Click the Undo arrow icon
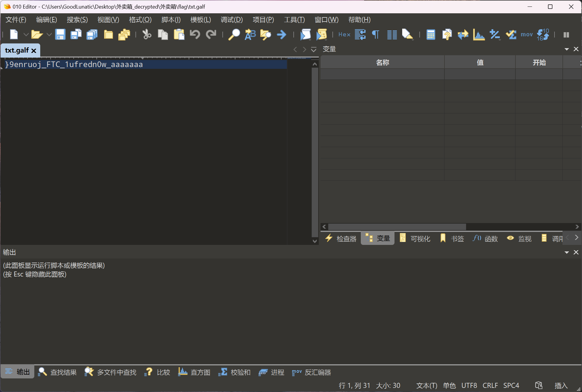582x392 pixels. tap(195, 35)
